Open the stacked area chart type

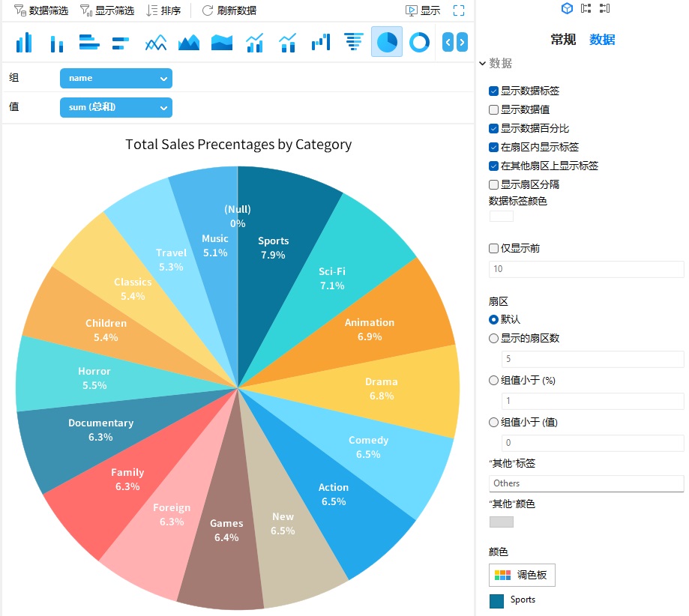point(221,42)
